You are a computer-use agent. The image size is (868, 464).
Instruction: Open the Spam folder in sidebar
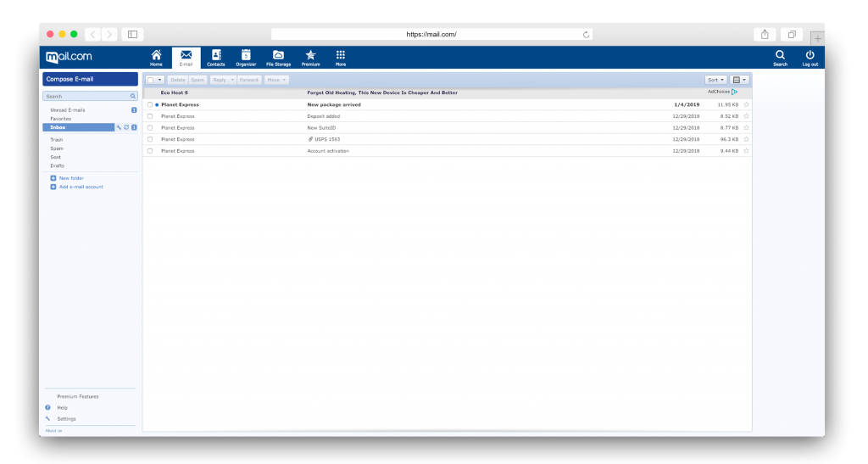57,148
